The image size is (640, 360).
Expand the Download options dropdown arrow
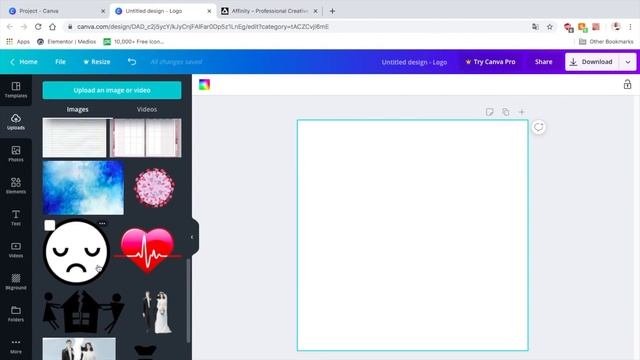[627, 62]
